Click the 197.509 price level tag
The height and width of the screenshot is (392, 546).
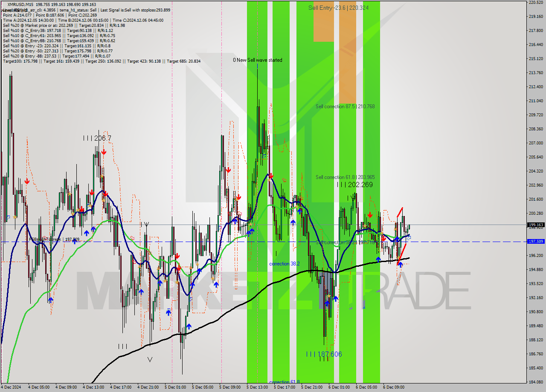(536, 241)
